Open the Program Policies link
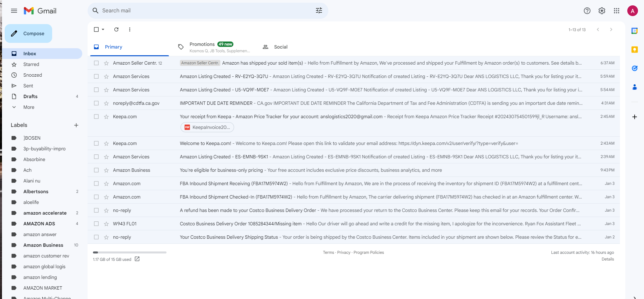644x299 pixels. [369, 252]
